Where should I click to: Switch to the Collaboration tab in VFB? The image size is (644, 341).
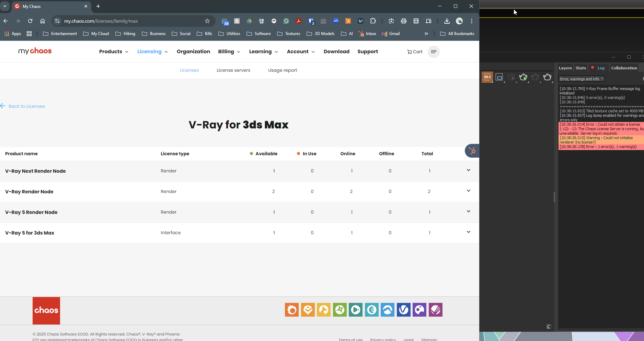(x=624, y=68)
